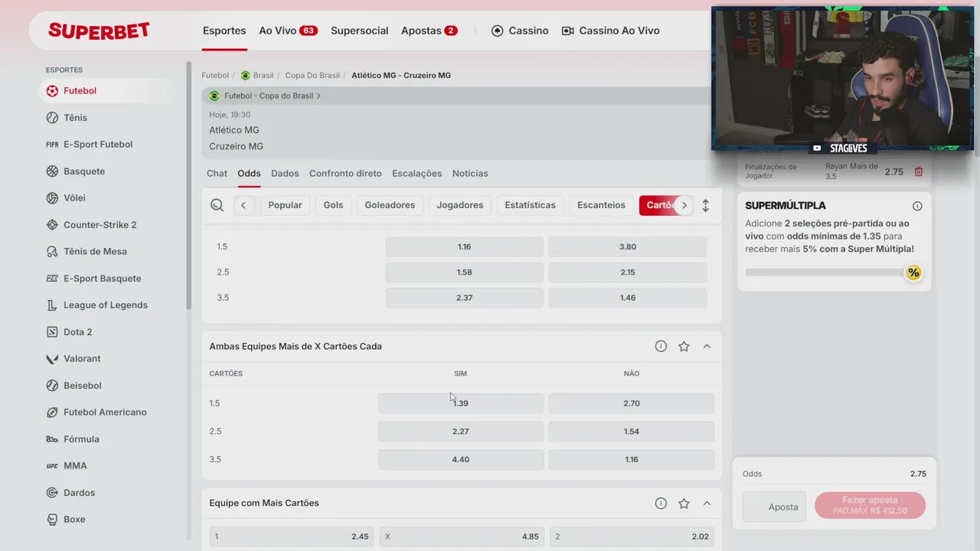Select Escanteios market filter
The width and height of the screenshot is (980, 551).
(x=601, y=205)
